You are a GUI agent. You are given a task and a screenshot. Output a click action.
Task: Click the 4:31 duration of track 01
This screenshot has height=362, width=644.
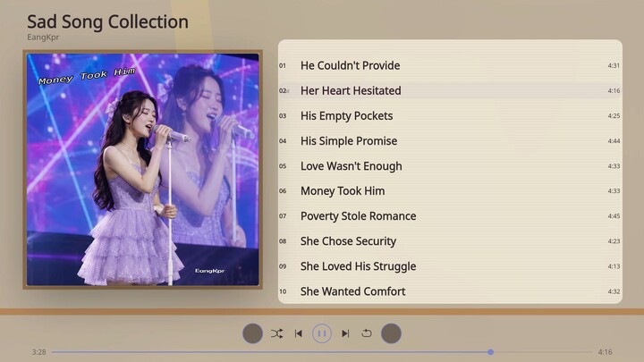(614, 65)
